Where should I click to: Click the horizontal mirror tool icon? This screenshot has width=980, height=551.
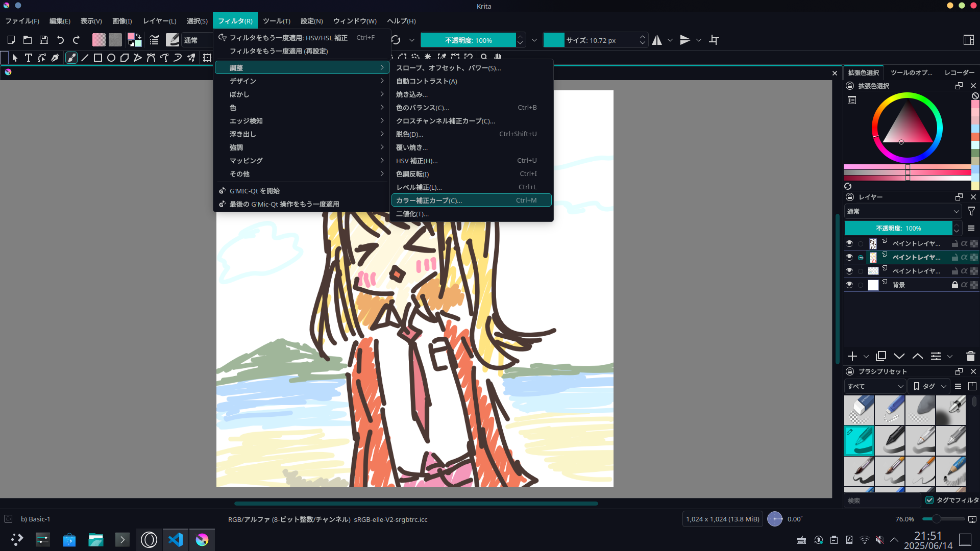pos(657,40)
